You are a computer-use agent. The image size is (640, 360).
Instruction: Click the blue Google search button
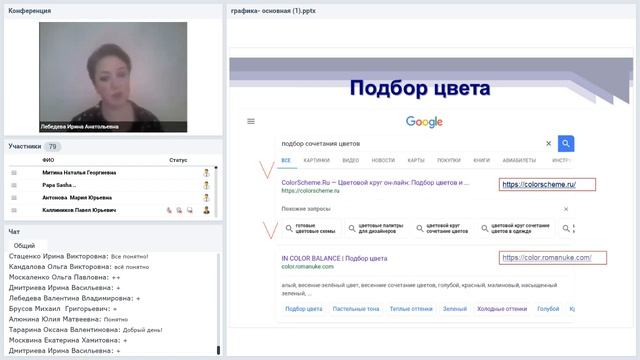tap(566, 143)
